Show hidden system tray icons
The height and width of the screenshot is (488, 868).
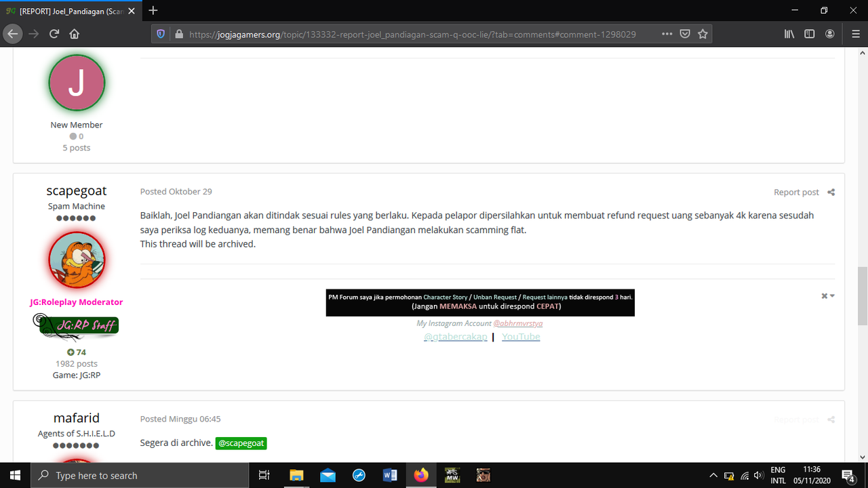[x=713, y=475]
